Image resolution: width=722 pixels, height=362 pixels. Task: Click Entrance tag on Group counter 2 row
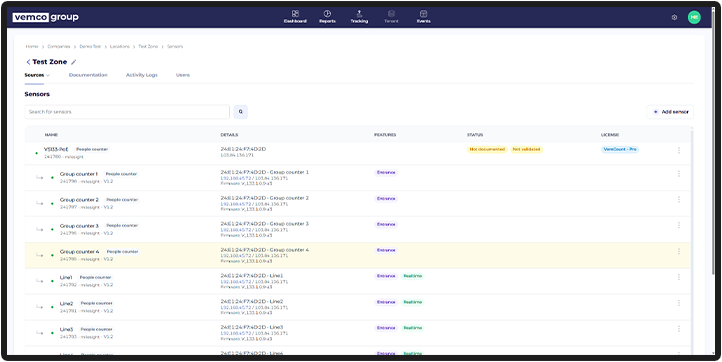click(x=386, y=199)
